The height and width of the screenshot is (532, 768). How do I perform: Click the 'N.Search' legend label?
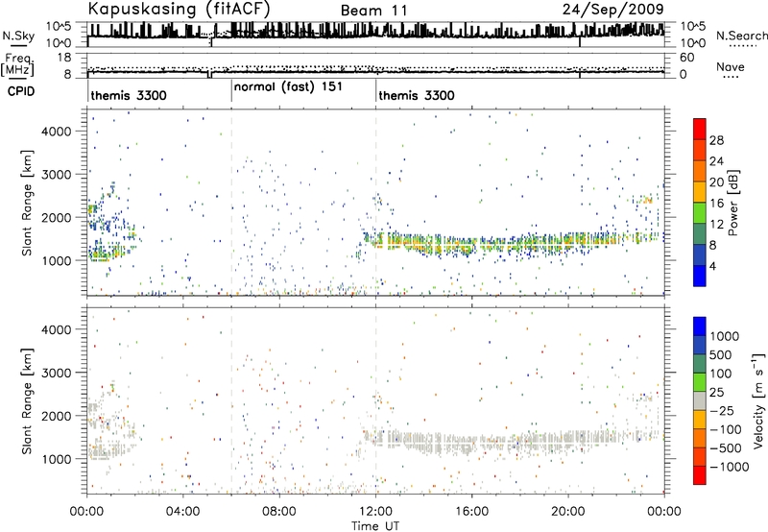tap(741, 36)
